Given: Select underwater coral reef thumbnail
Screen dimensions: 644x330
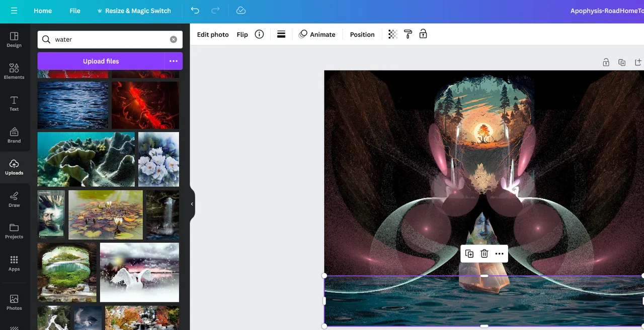Looking at the screenshot, I should pyautogui.click(x=86, y=159).
